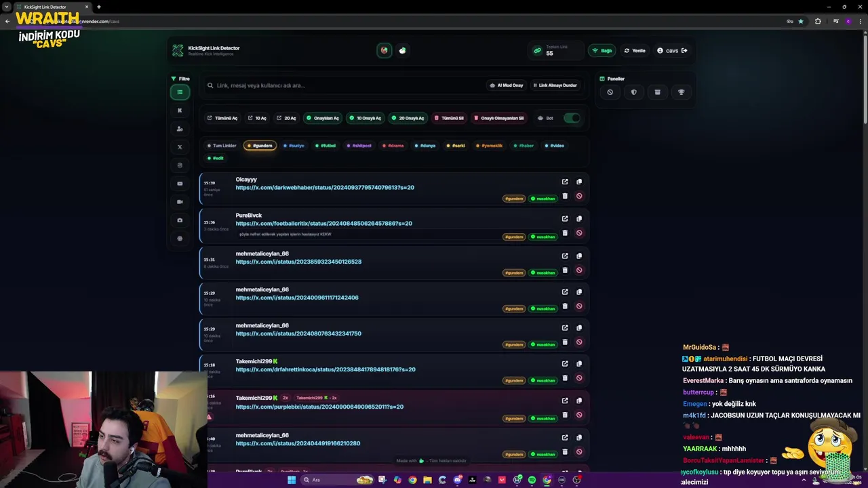
Task: Click the Tümünü Sil button
Action: click(449, 118)
